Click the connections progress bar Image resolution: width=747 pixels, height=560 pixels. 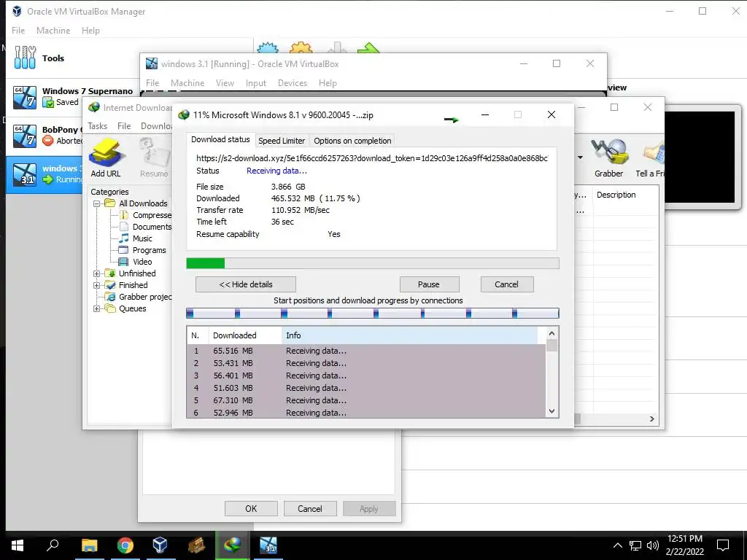[x=373, y=313]
